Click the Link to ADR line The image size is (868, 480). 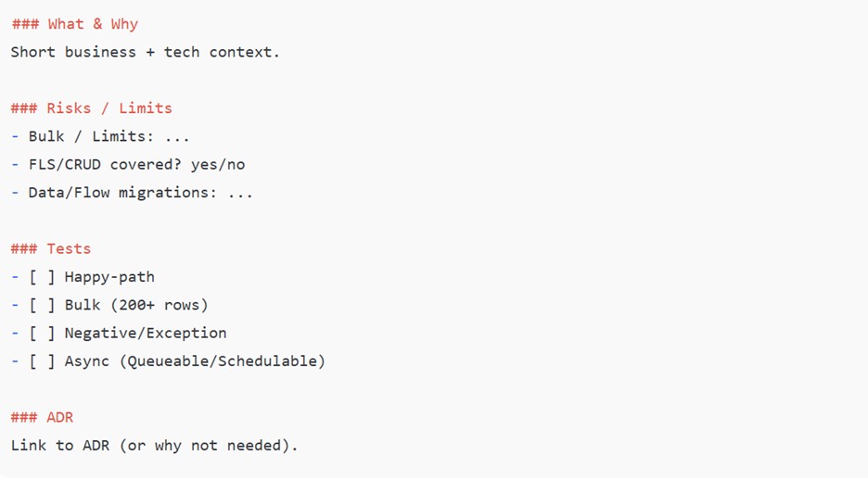[155, 446]
